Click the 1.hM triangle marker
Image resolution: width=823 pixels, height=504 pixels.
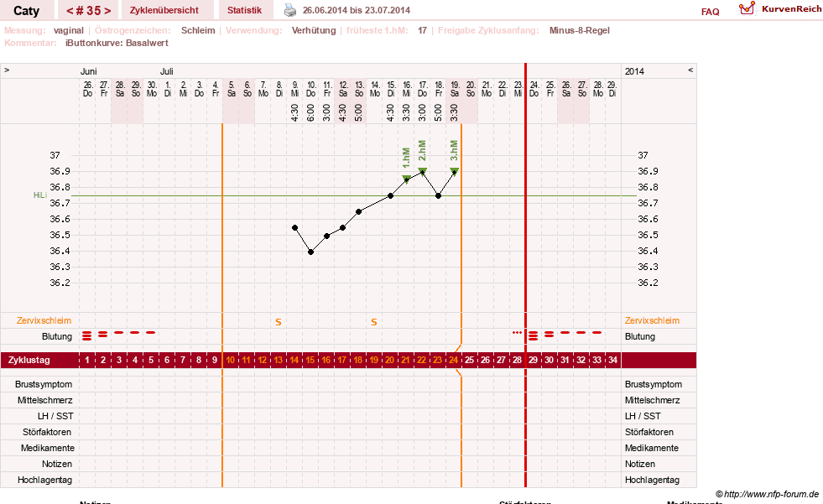point(406,179)
